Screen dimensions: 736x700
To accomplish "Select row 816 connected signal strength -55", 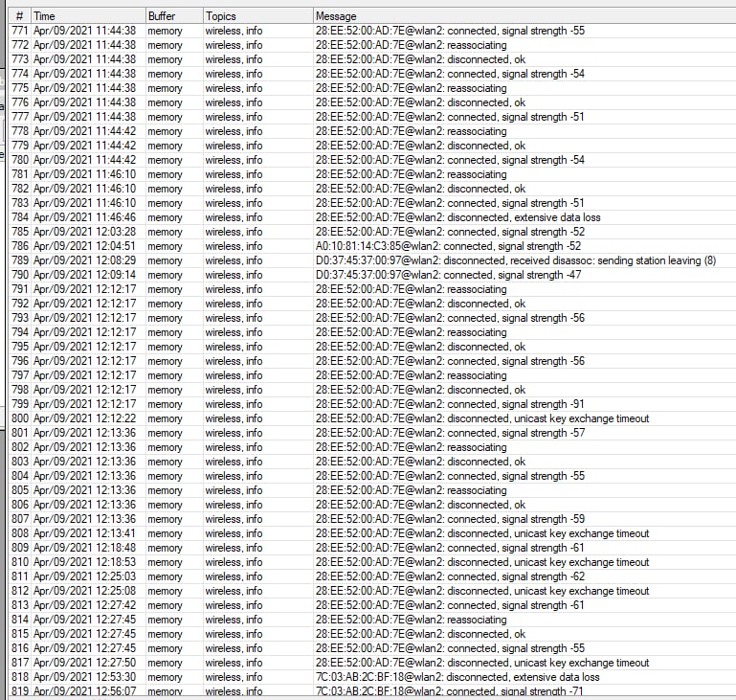I will click(450, 648).
